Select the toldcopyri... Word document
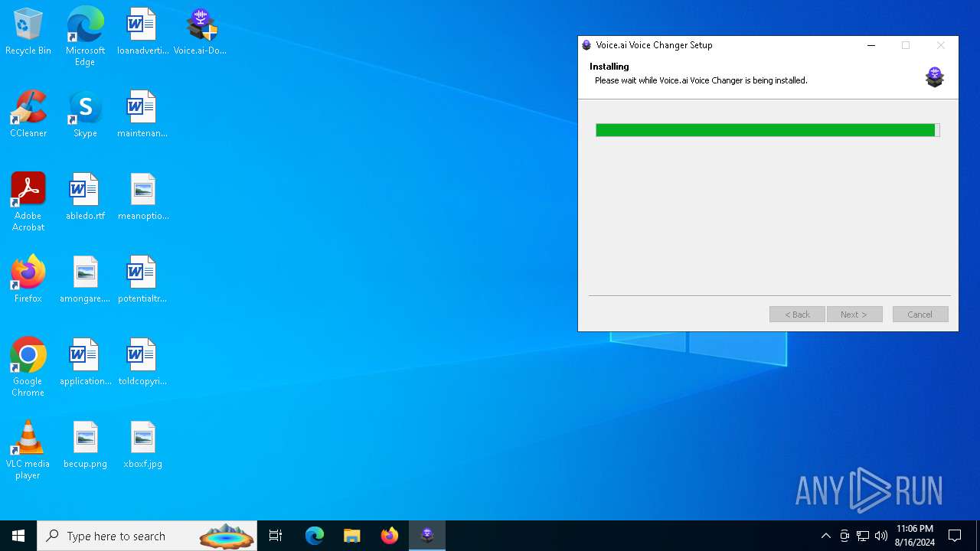 tap(142, 362)
